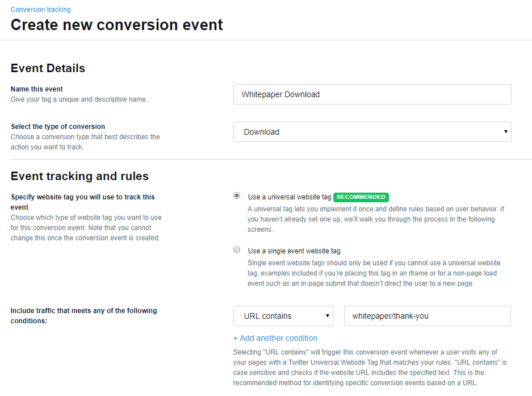532x396 pixels.
Task: Click the 'Use a universal website tag' label
Action: point(290,197)
